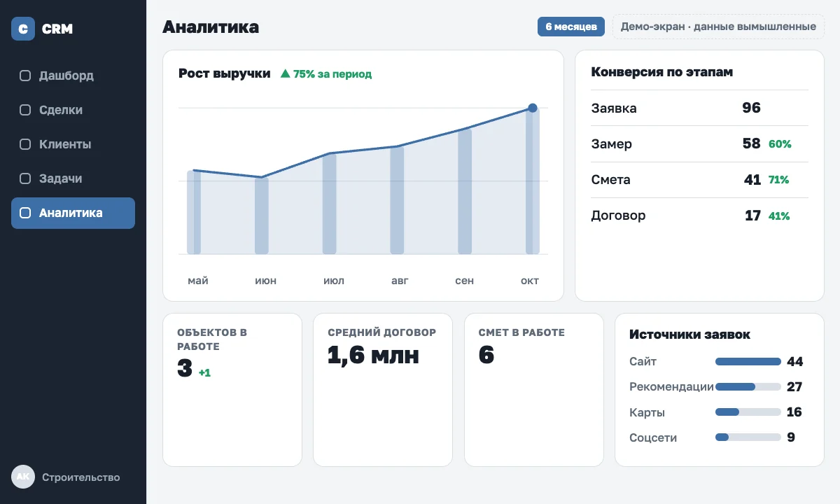Click the Рекомендации source label
This screenshot has width=840, height=504.
pyautogui.click(x=671, y=387)
